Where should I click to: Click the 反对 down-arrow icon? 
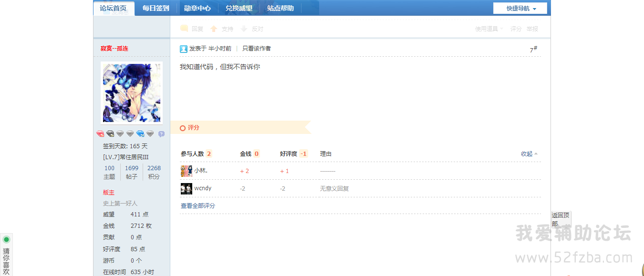pyautogui.click(x=244, y=29)
